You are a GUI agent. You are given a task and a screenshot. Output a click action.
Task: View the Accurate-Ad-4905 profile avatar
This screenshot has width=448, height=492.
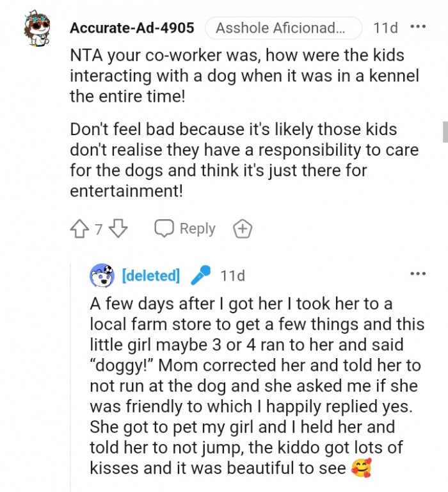36,29
